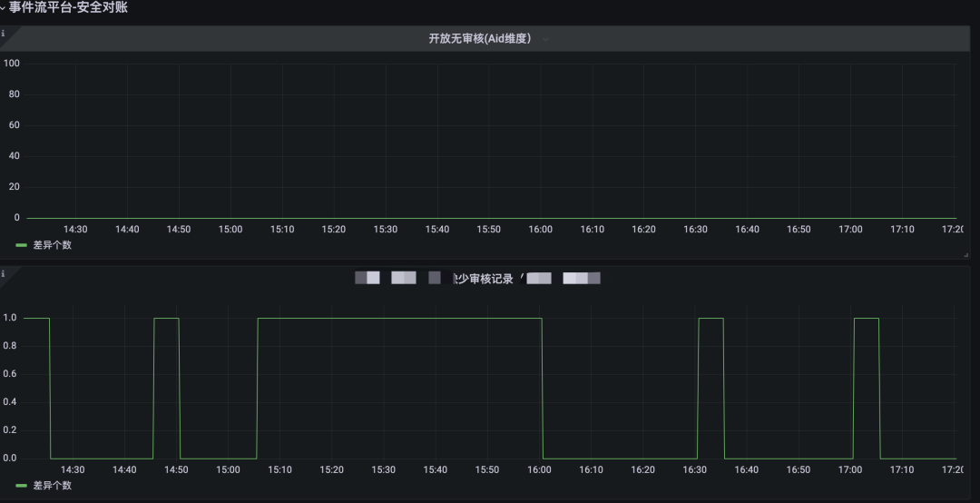This screenshot has height=503, width=980.
Task: Toggle 差异个数 legend series in bottom panel
Action: (53, 486)
